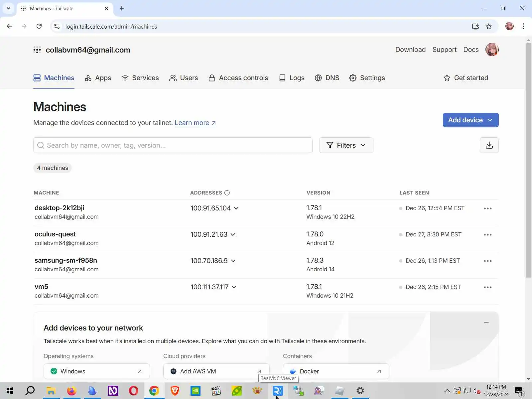Open the notification center in the taskbar

coord(519,391)
